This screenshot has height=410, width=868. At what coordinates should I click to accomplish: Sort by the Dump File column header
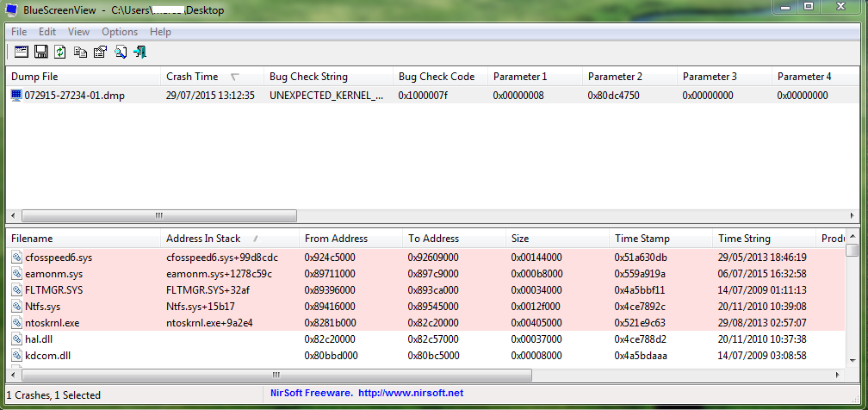pos(83,77)
